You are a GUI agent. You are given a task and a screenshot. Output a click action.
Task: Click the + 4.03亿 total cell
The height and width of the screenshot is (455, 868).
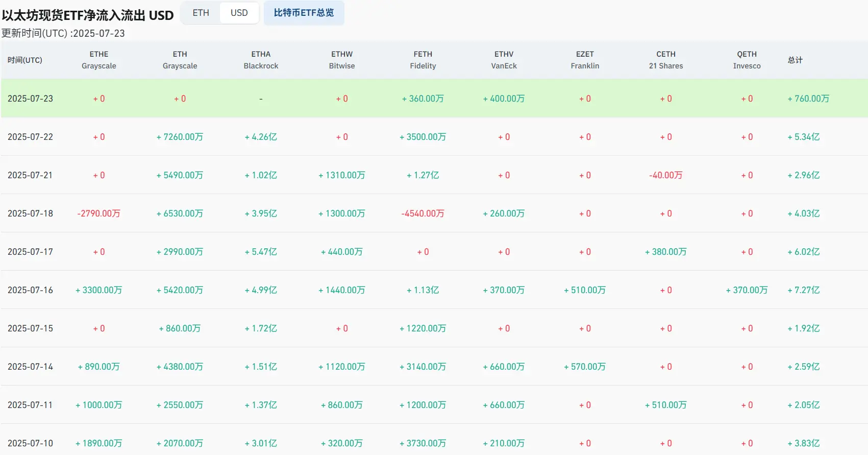coord(804,213)
